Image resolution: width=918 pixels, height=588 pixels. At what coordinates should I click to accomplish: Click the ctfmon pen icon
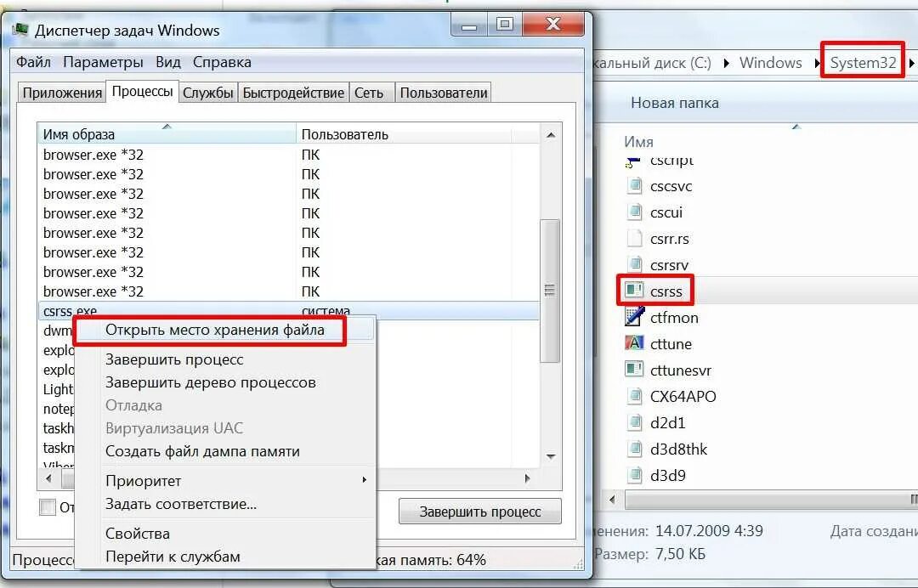pyautogui.click(x=634, y=317)
